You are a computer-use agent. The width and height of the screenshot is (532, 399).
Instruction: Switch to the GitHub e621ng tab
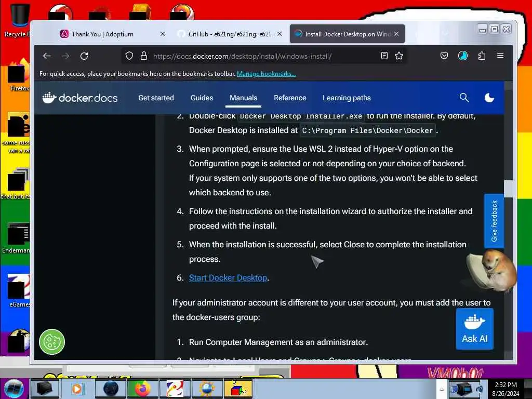[x=229, y=34]
